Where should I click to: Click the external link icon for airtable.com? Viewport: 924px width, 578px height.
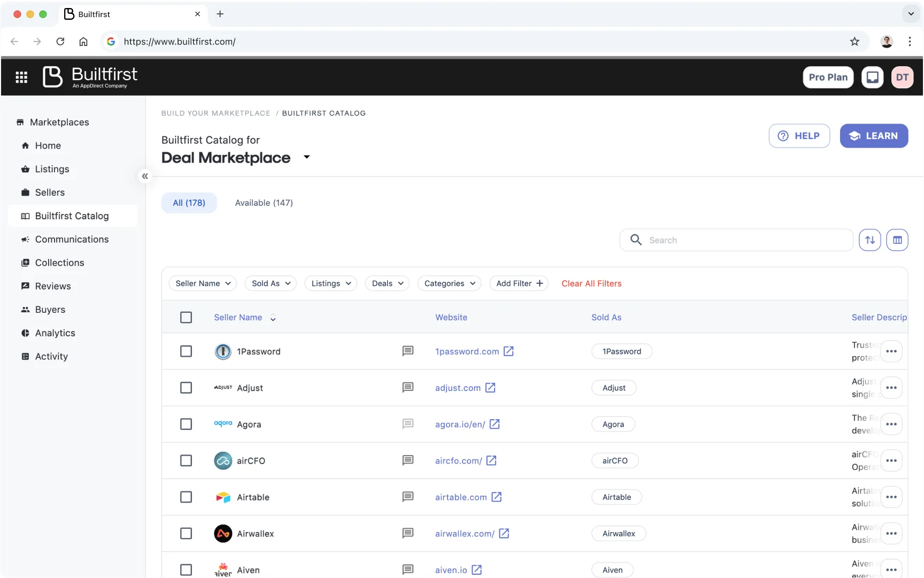(x=497, y=497)
